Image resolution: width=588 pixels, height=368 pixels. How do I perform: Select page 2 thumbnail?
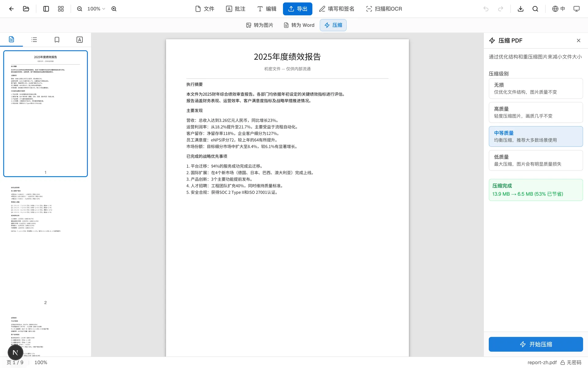point(45,244)
